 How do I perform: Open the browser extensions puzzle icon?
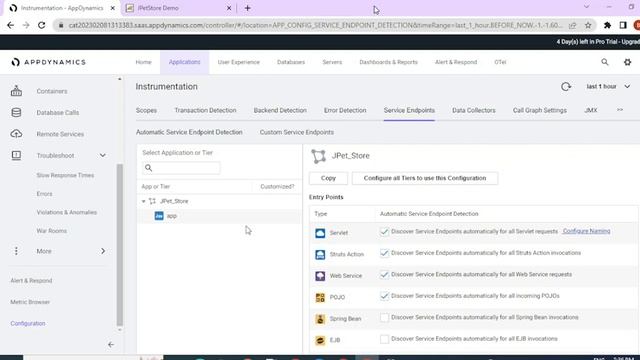[607, 25]
